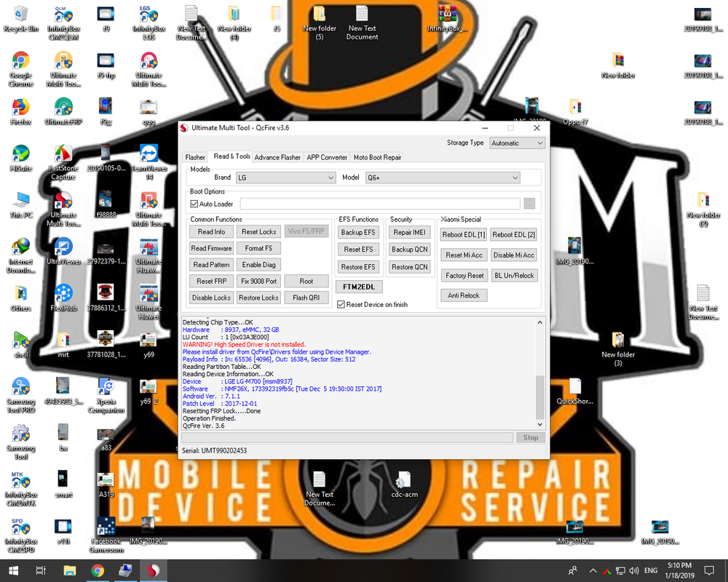Switch to Flasher tab
Viewport: 728px width, 582px height.
195,157
